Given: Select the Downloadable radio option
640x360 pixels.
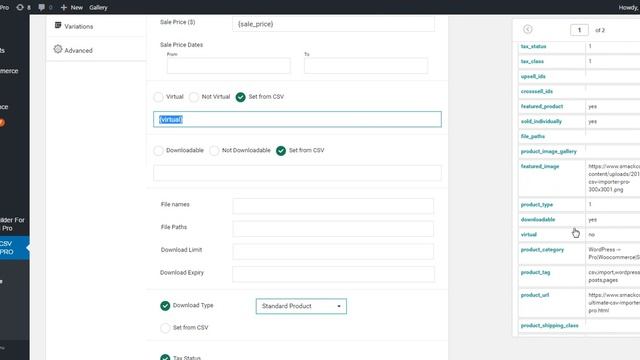Looking at the screenshot, I should (x=158, y=151).
